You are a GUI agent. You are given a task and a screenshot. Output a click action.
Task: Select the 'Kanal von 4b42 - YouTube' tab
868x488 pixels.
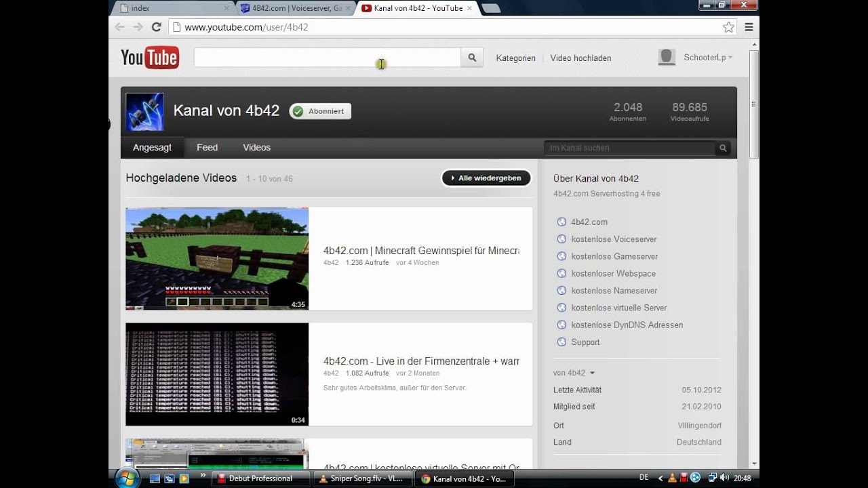pos(418,8)
